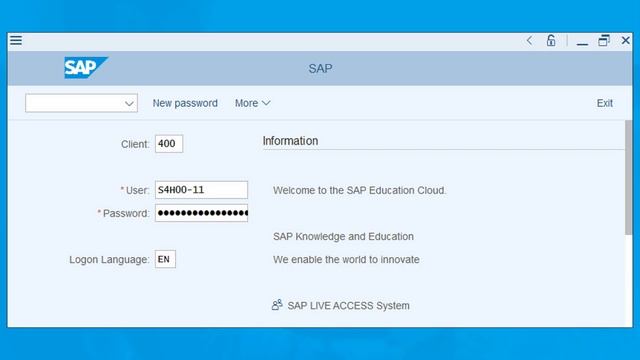Click the SAP LIVE ACCESS users icon
Screen dimensions: 640x360
click(277, 305)
